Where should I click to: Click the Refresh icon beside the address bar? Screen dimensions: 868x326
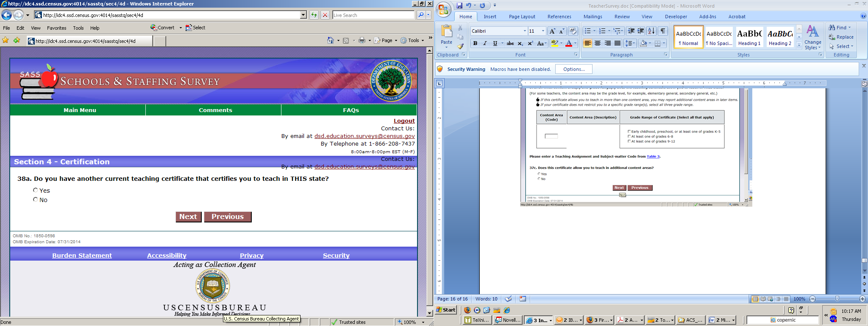pyautogui.click(x=314, y=15)
